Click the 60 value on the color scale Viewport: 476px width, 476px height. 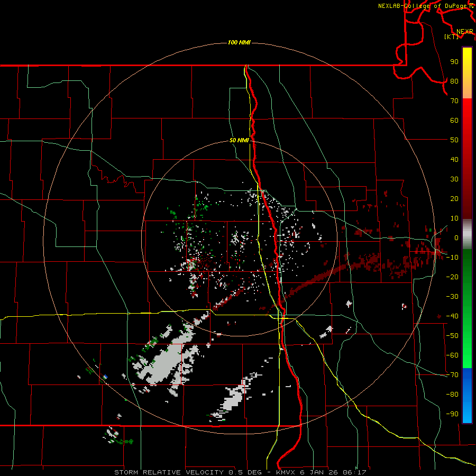click(x=454, y=120)
